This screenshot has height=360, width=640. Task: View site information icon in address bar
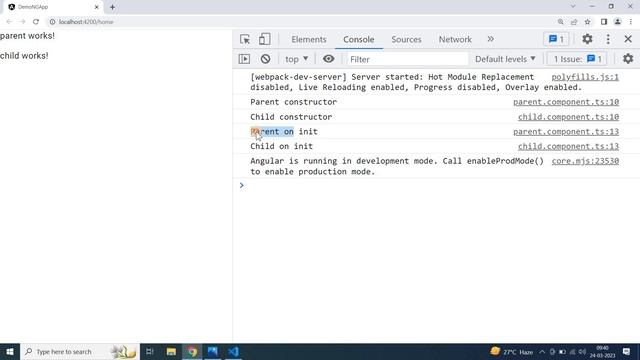click(52, 22)
